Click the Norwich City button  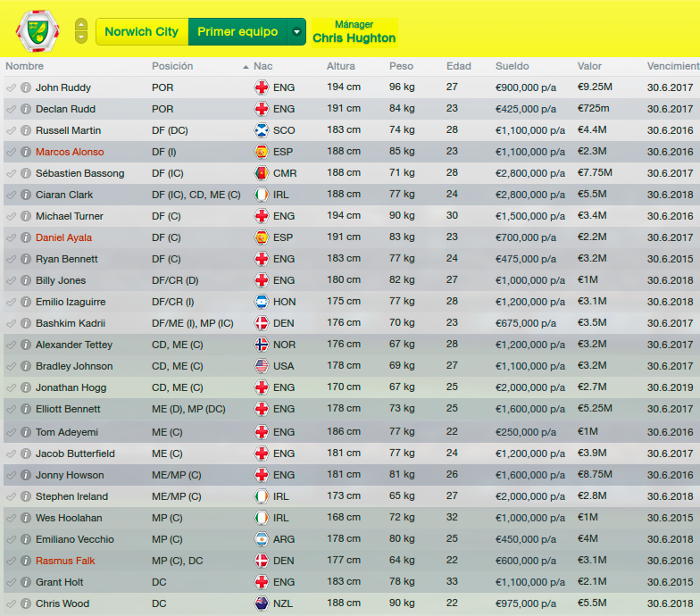pos(142,32)
